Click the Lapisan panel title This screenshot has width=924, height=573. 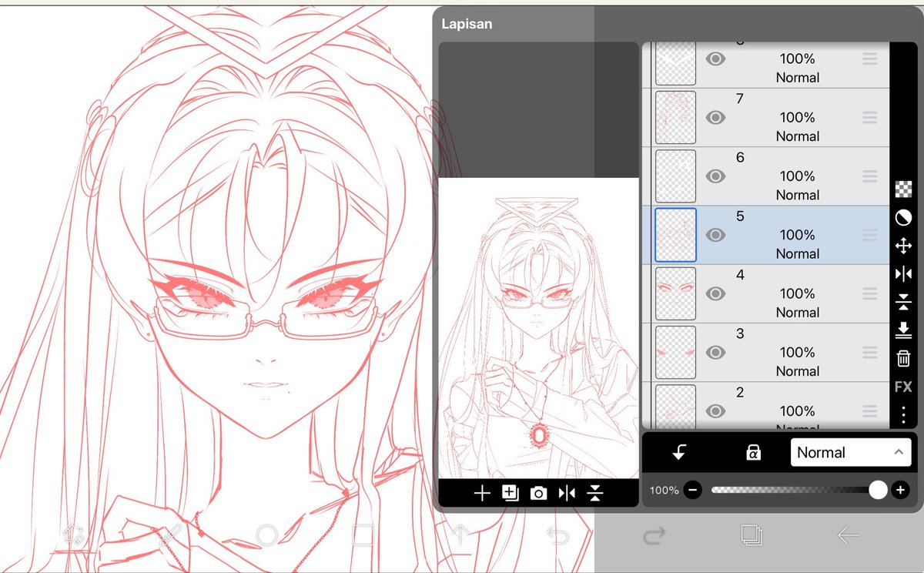click(467, 24)
